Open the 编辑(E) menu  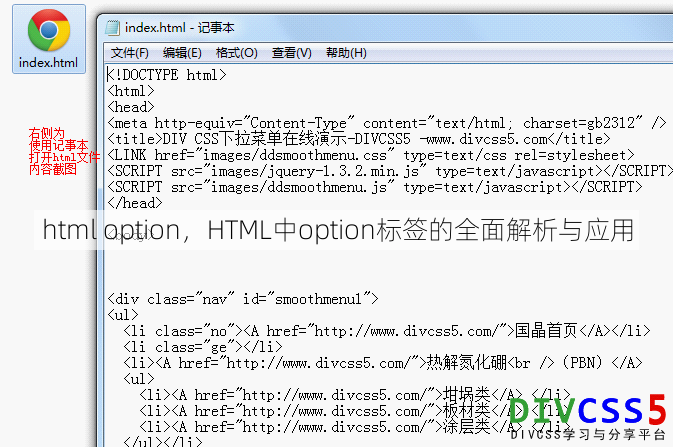[x=182, y=53]
